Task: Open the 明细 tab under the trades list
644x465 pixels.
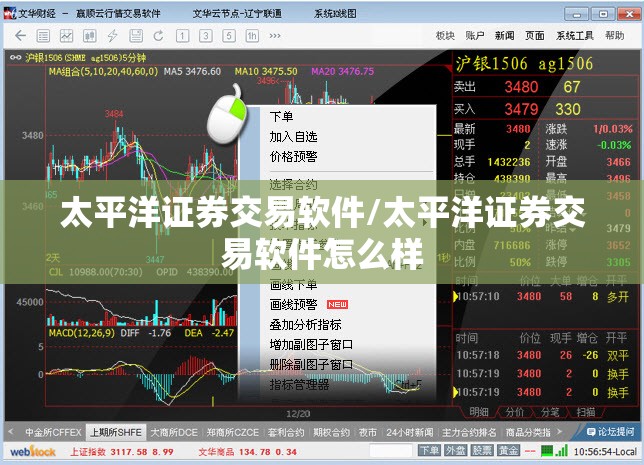Action: tap(478, 412)
